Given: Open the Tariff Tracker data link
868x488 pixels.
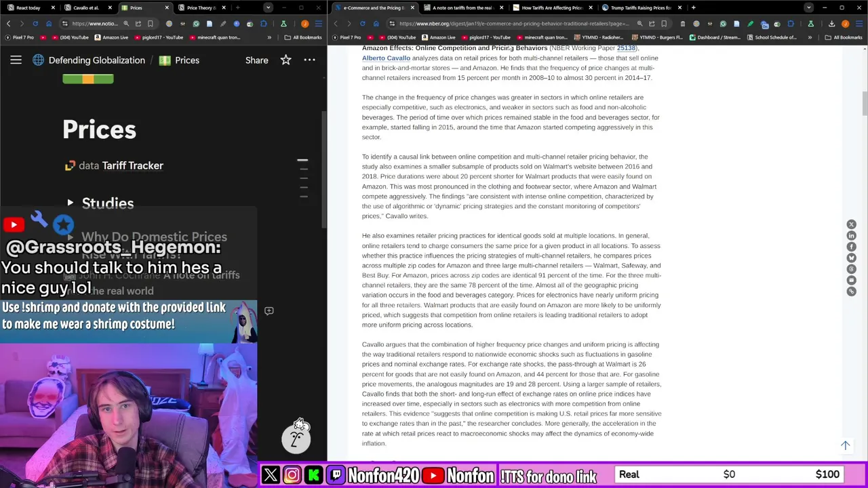Looking at the screenshot, I should point(132,165).
